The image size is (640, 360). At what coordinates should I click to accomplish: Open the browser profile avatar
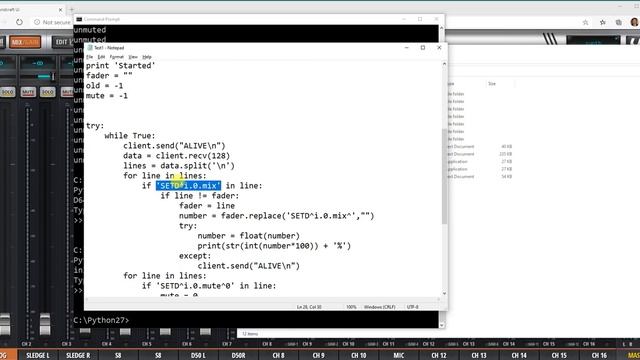click(634, 22)
